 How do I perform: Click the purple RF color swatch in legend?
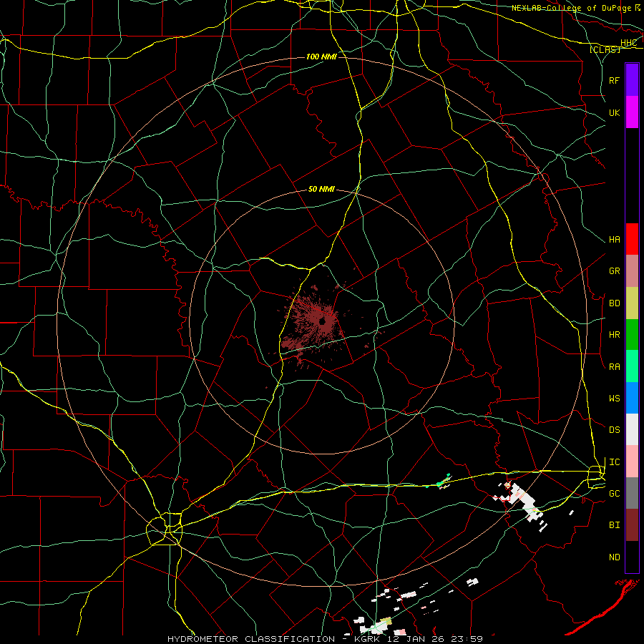(x=632, y=80)
